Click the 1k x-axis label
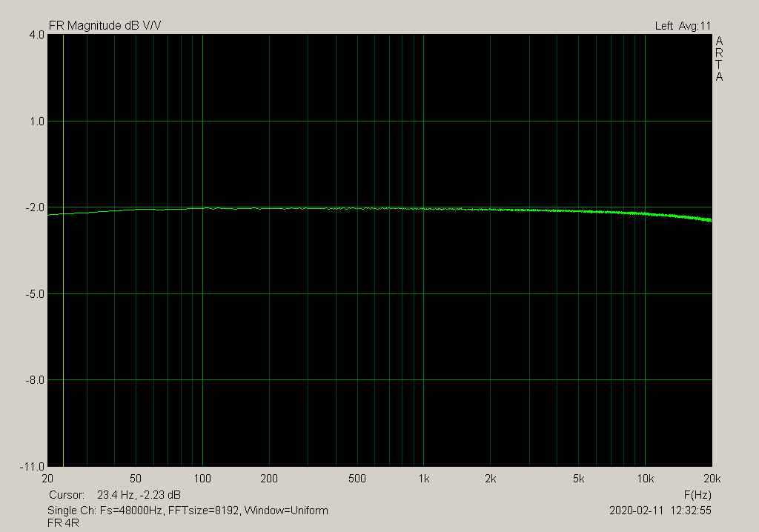The image size is (759, 532). 424,479
